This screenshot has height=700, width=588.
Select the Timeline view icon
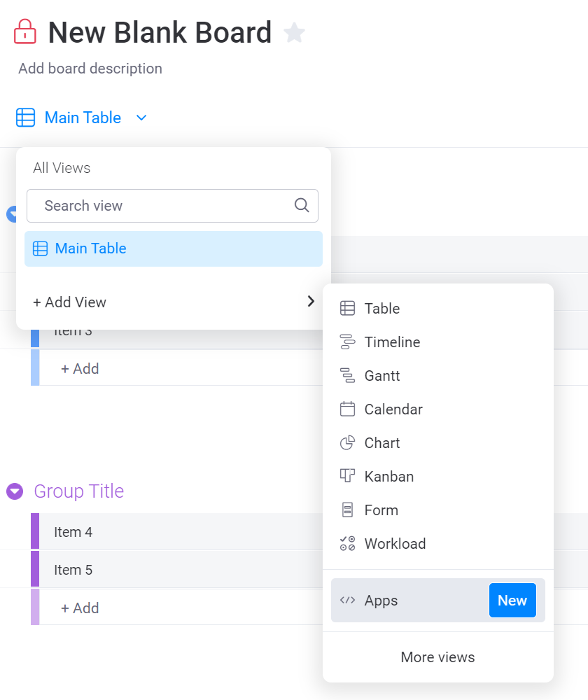pos(347,342)
